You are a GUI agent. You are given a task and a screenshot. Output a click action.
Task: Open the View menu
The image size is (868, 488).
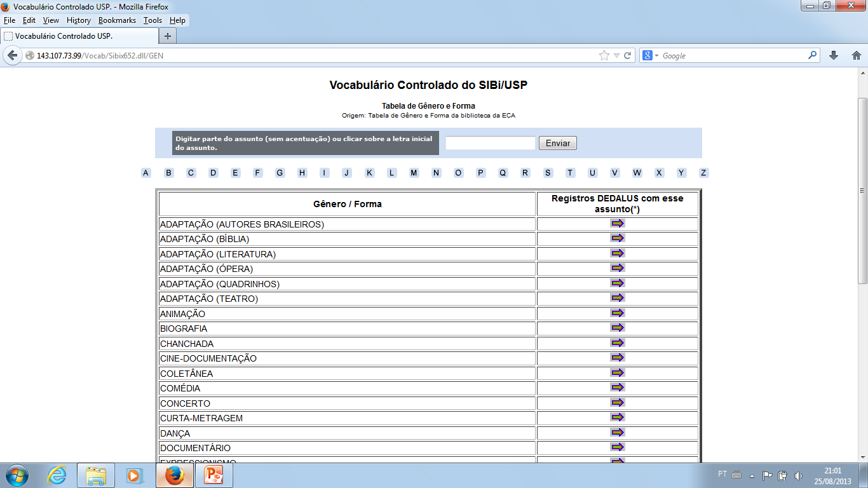(x=51, y=20)
